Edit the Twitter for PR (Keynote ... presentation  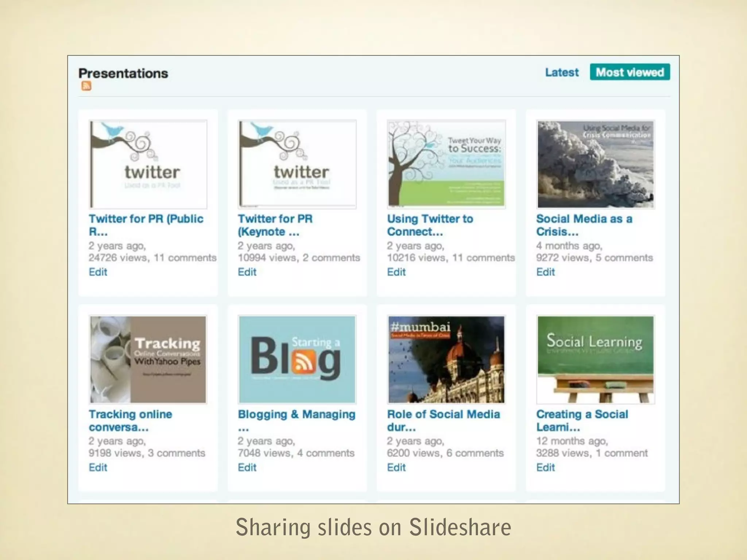pyautogui.click(x=247, y=272)
